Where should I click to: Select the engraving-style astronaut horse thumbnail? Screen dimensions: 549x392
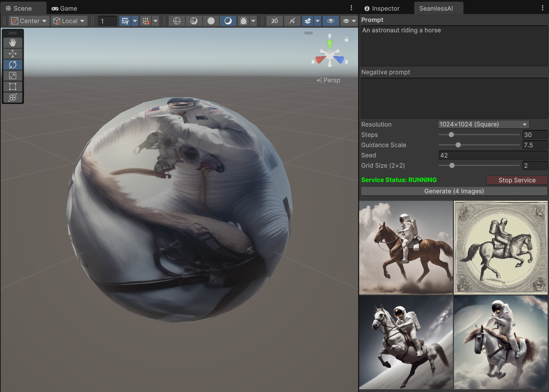[501, 248]
